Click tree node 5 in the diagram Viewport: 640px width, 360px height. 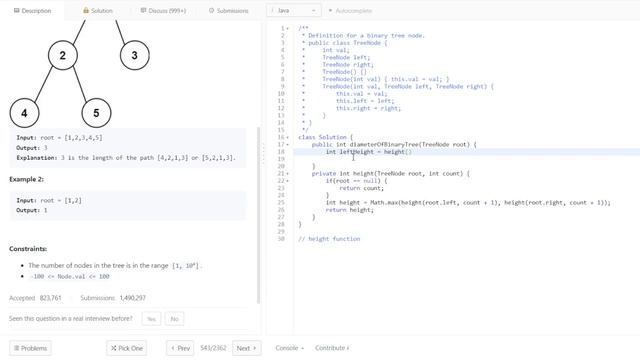(96, 113)
